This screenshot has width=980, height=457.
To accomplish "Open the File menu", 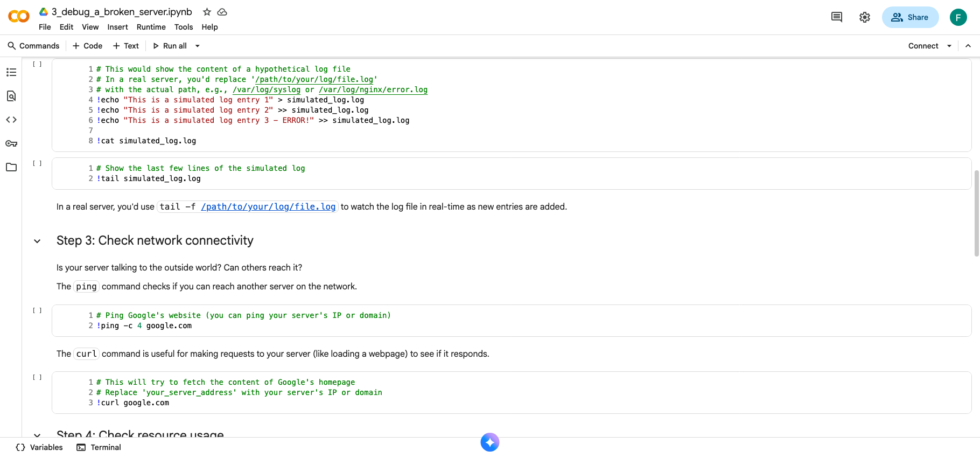I will tap(45, 27).
